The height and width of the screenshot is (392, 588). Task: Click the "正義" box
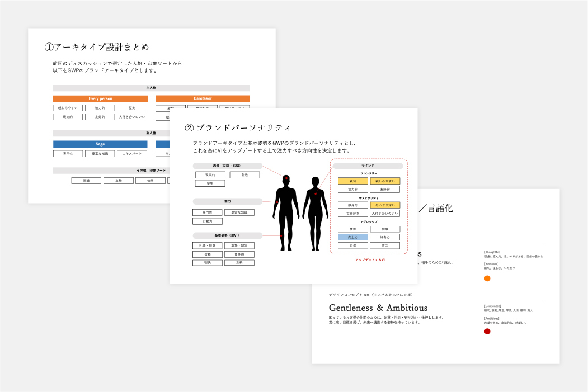pyautogui.click(x=239, y=263)
